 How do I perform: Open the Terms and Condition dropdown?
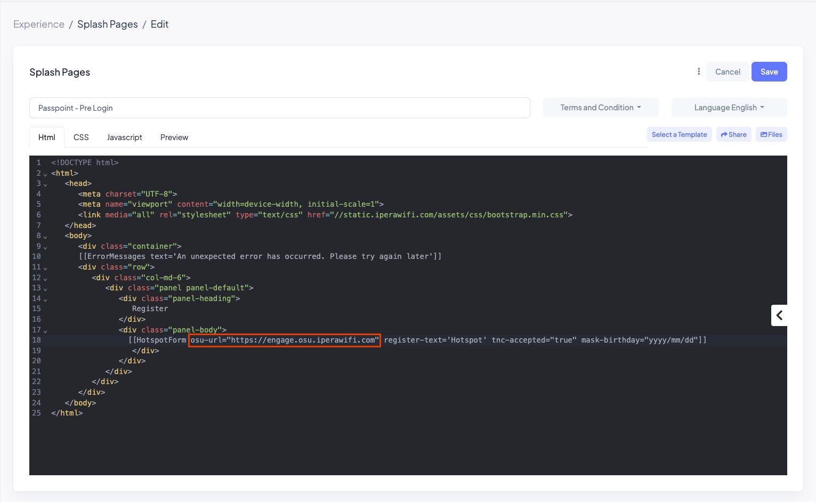tap(601, 108)
